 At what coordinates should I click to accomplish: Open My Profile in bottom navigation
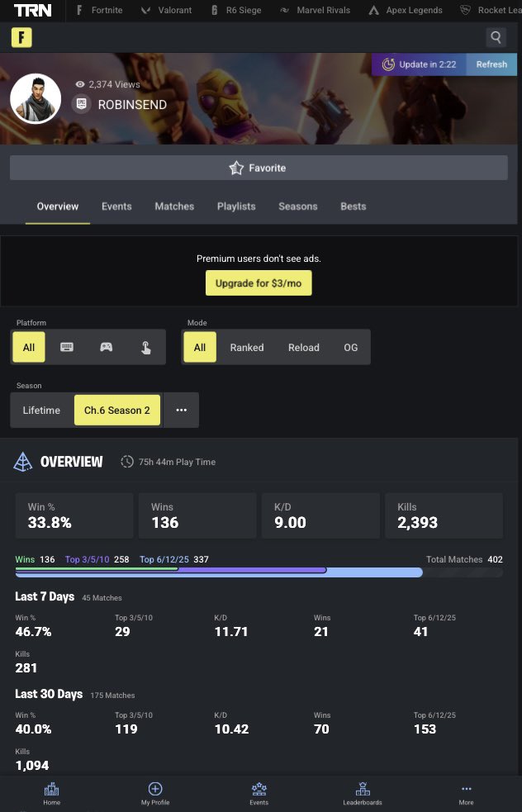tap(155, 794)
